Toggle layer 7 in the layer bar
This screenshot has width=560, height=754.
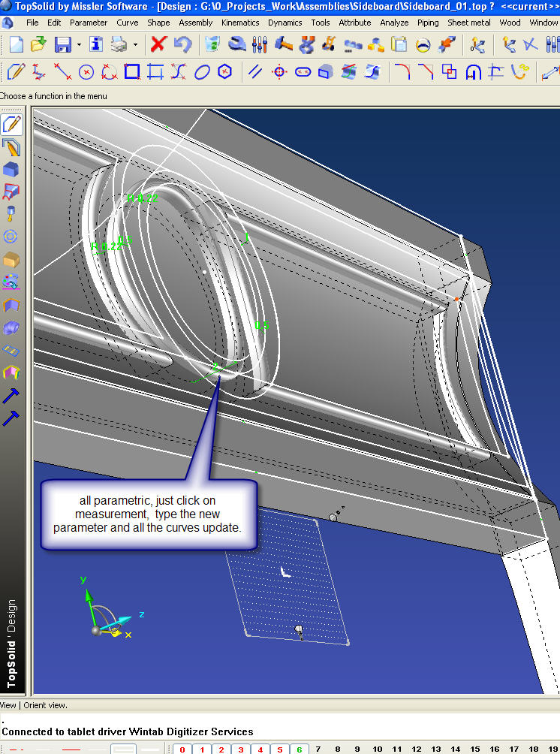[318, 749]
